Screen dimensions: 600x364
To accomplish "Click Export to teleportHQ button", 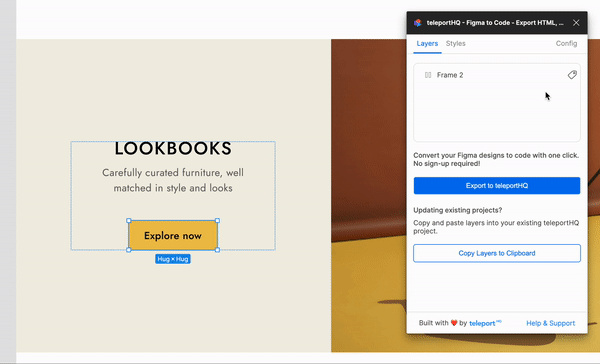I will 497,186.
